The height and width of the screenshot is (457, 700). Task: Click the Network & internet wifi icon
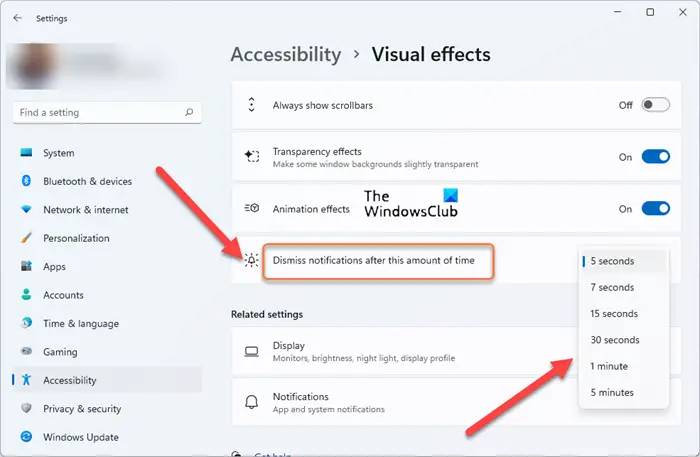(x=26, y=210)
